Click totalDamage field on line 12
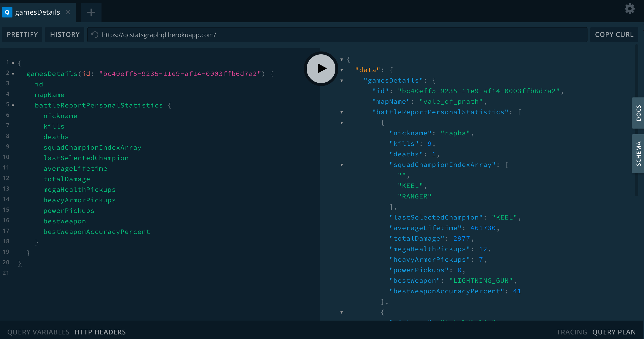The width and height of the screenshot is (644, 339). [x=67, y=179]
